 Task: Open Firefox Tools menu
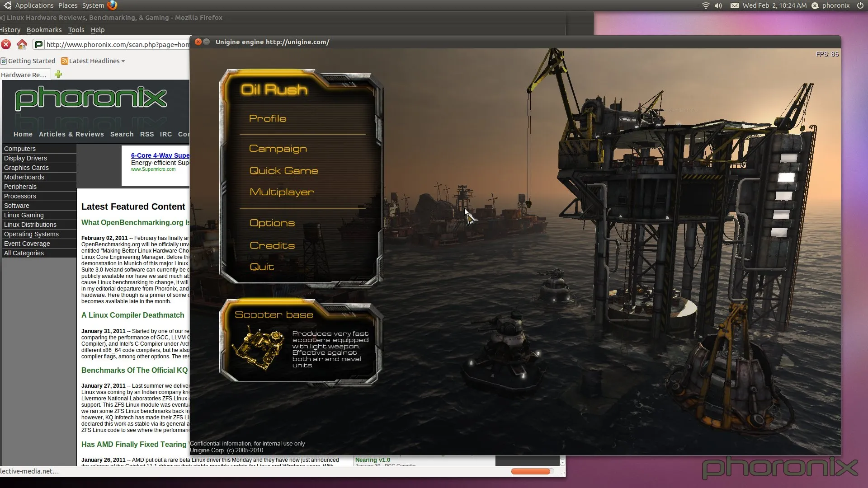pyautogui.click(x=76, y=30)
